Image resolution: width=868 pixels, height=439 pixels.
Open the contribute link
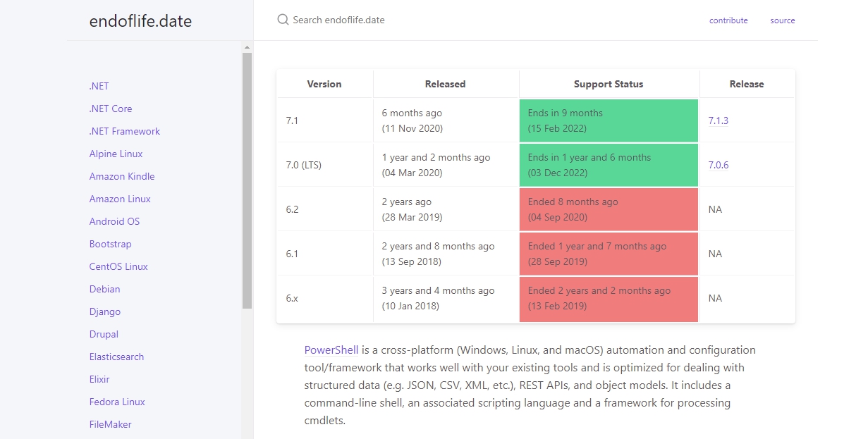pos(728,20)
